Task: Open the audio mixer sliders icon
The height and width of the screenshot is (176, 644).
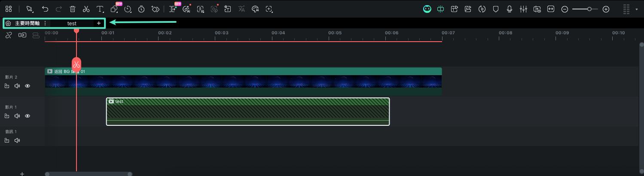Action: (523, 9)
